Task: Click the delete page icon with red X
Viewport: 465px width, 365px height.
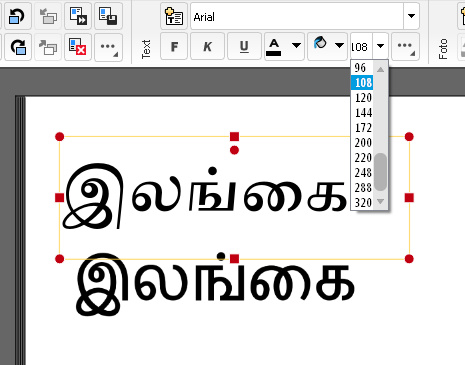Action: coord(78,47)
